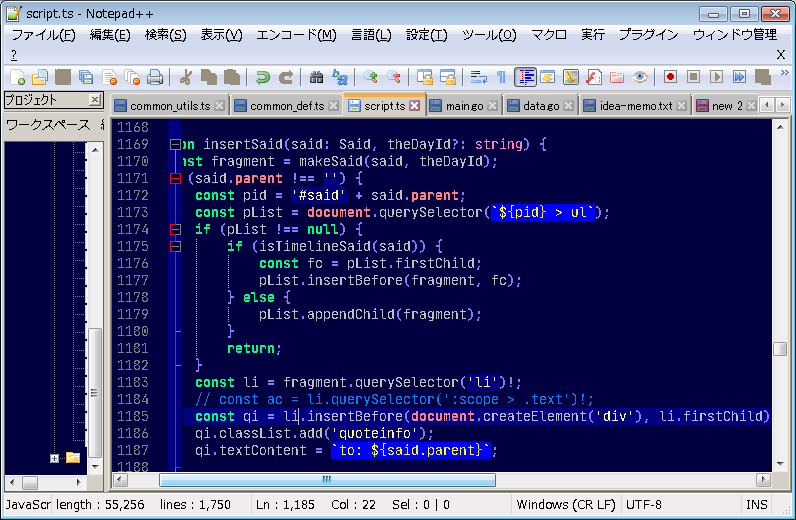Viewport: 796px width, 520px height.
Task: Click UTF-8 encoding in status bar
Action: coord(643,505)
